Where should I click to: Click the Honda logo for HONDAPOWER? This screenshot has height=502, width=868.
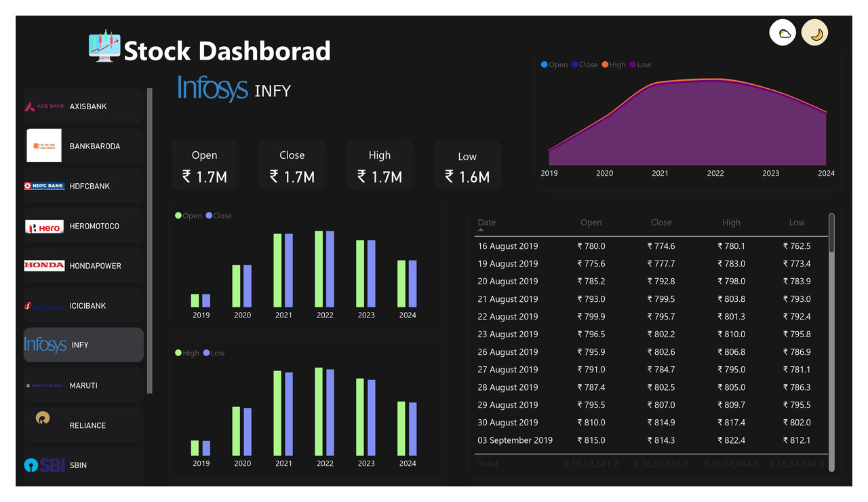coord(44,265)
